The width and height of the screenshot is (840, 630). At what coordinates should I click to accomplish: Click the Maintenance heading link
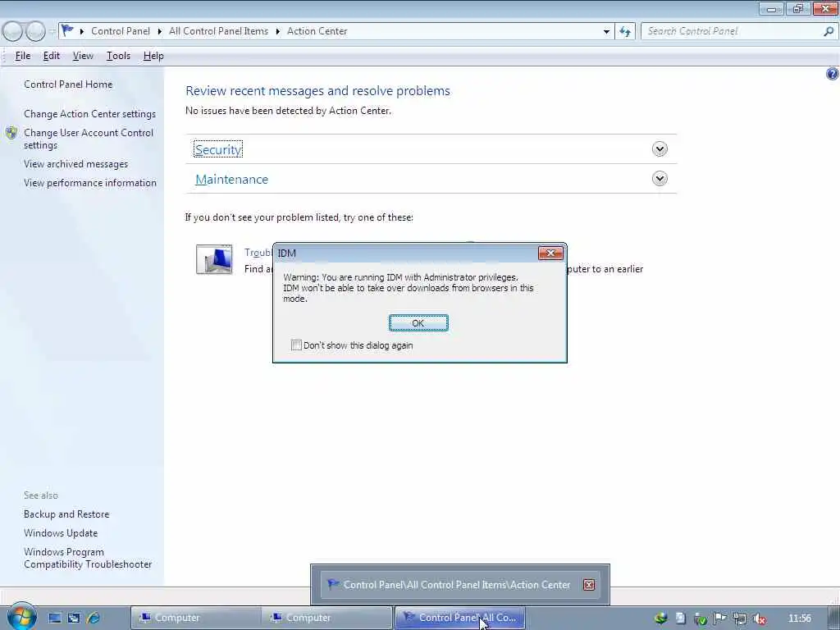(x=231, y=179)
